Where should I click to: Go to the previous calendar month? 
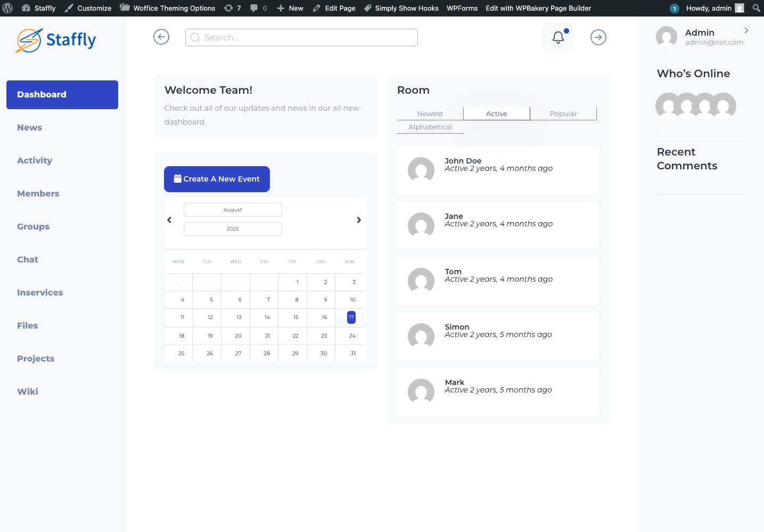tap(169, 220)
